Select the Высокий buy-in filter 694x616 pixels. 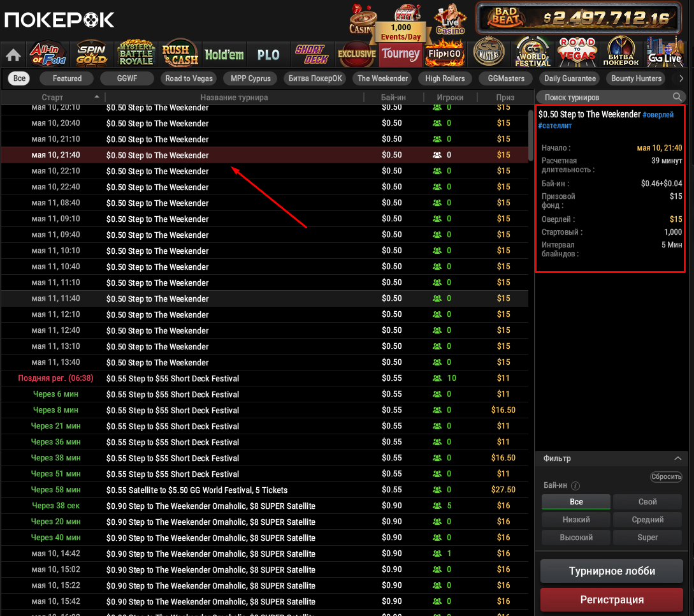[576, 537]
